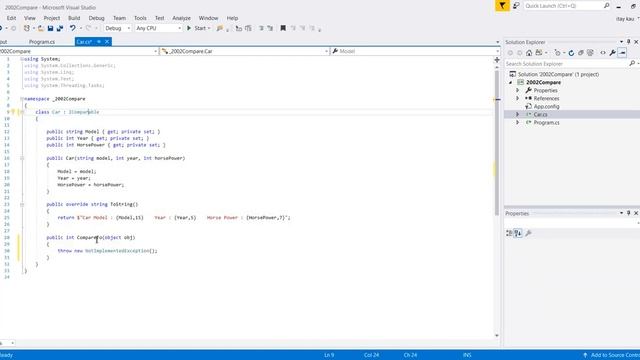Image resolution: width=640 pixels, height=360 pixels.
Task: Expand the References node
Action: click(x=518, y=98)
